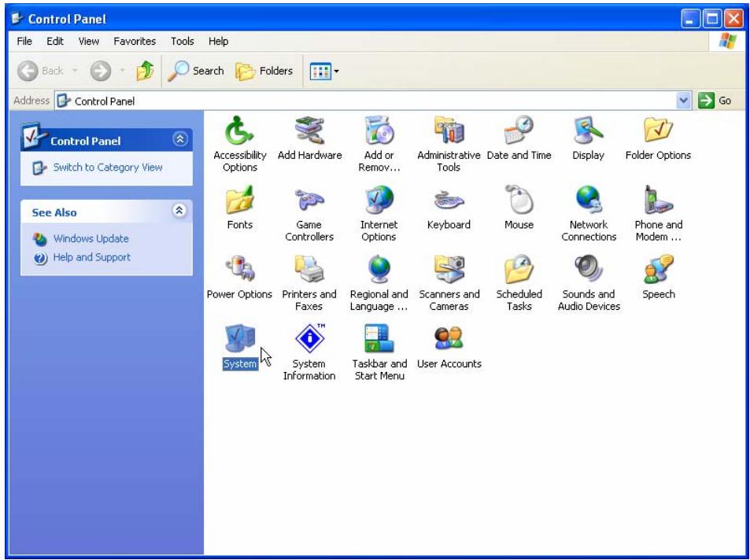Open the File menu
The width and height of the screenshot is (750, 560).
click(24, 41)
